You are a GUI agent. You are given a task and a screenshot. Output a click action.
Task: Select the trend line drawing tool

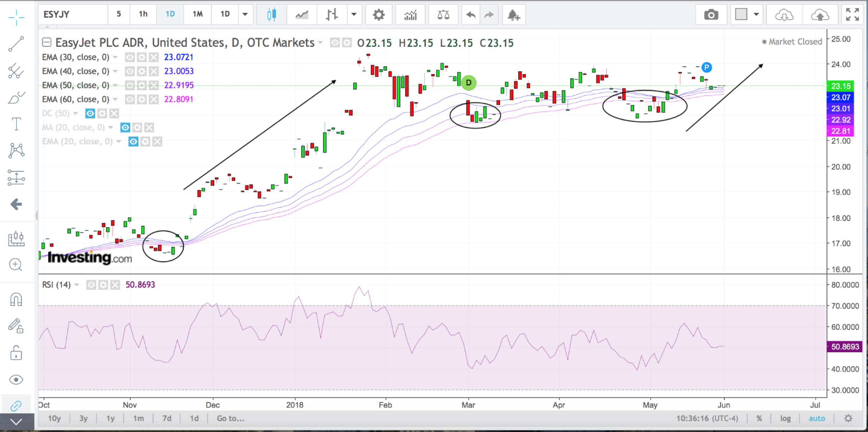click(x=16, y=44)
